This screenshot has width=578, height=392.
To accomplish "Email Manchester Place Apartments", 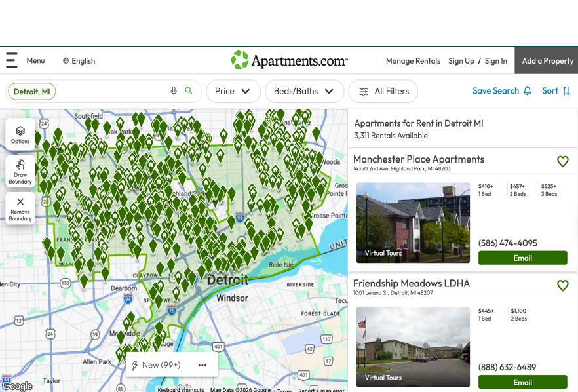I will click(523, 258).
